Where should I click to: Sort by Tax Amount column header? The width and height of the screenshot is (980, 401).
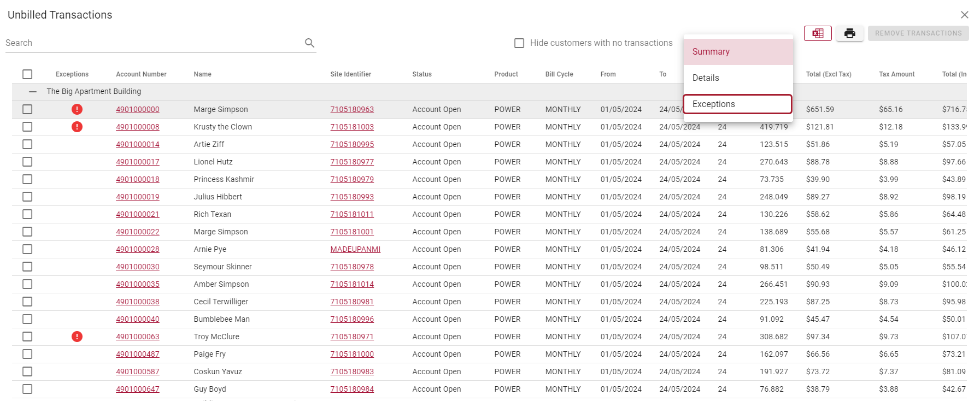[896, 74]
